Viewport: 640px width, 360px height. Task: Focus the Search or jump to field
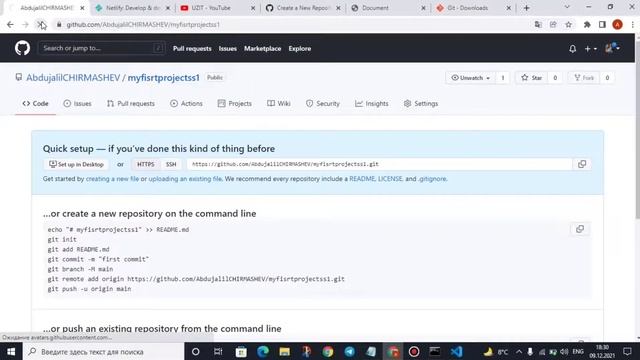[102, 48]
